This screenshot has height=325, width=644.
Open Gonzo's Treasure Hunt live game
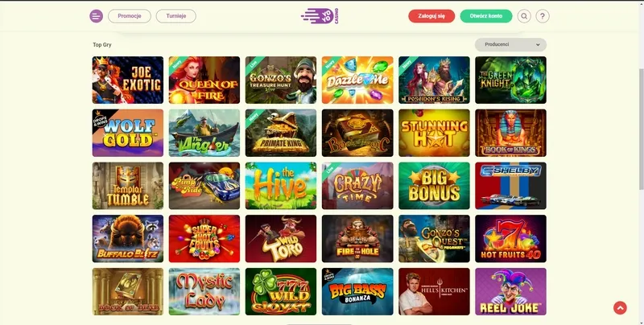(281, 80)
